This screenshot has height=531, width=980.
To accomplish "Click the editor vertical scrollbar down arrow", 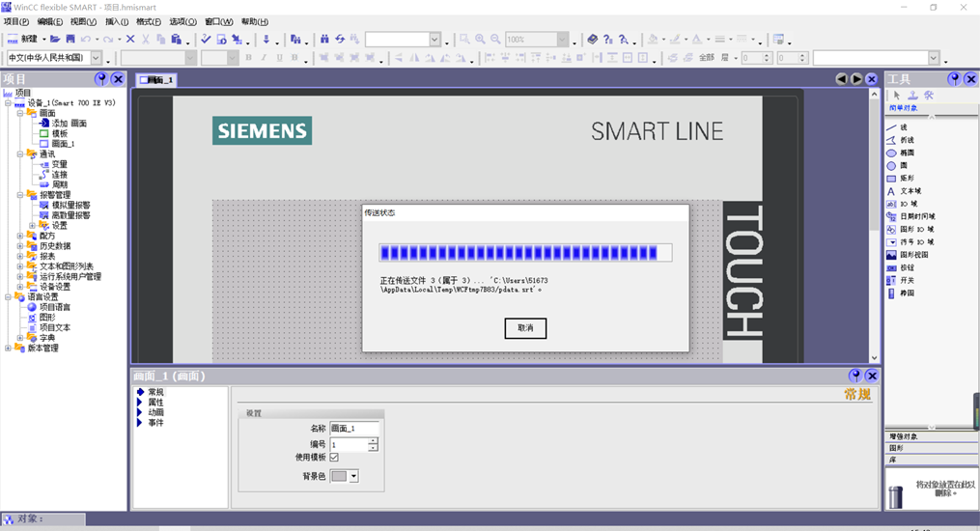I will (875, 358).
